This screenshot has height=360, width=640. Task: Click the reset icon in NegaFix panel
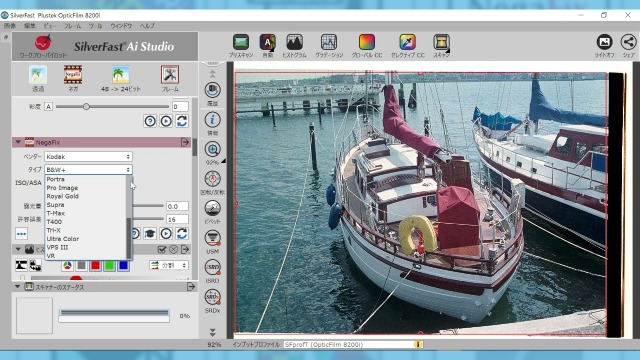pos(182,233)
